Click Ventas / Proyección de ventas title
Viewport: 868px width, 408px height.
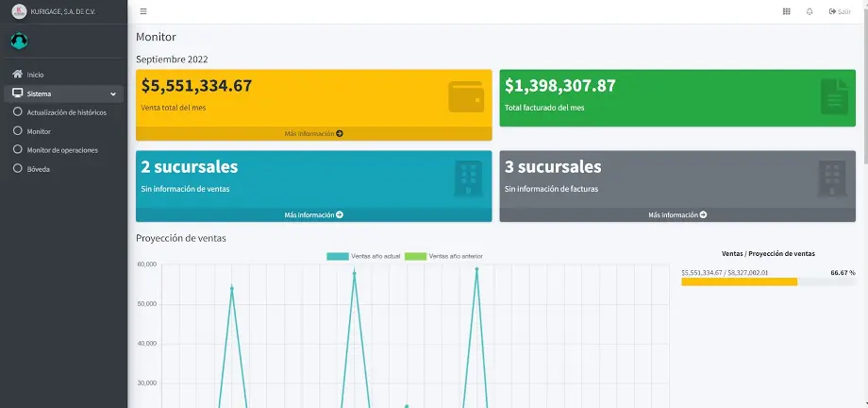pyautogui.click(x=768, y=253)
